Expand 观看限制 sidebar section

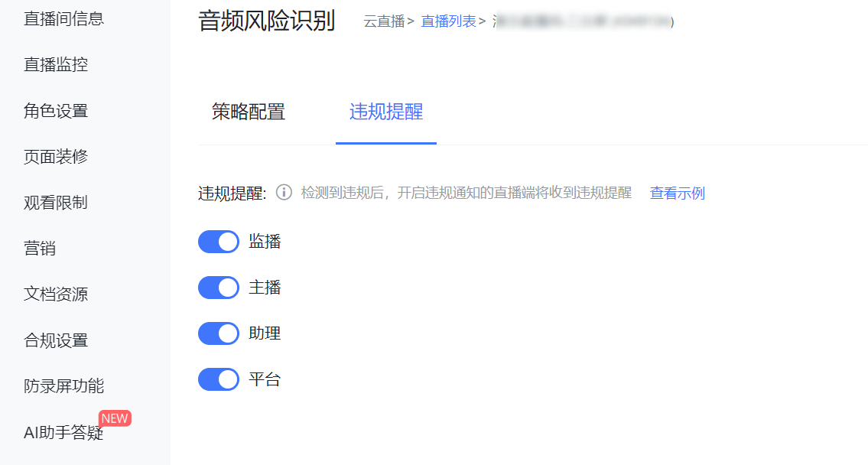click(56, 203)
